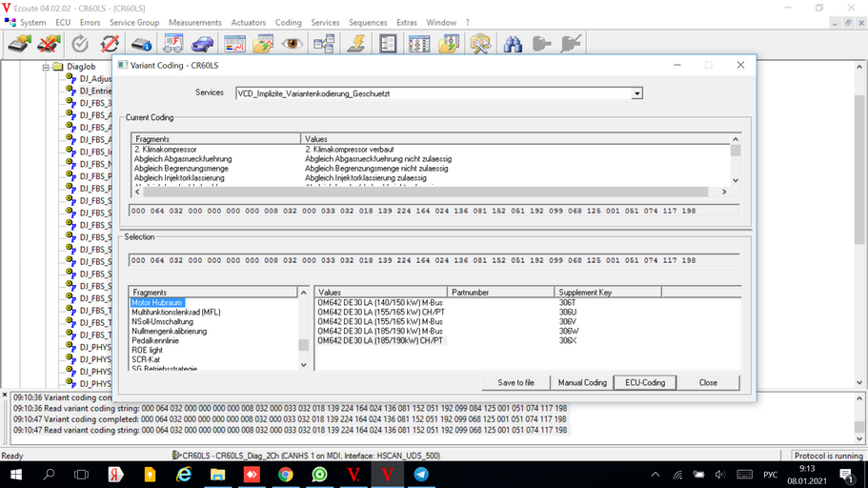This screenshot has height=488, width=868.
Task: Select the SCR-Kat fragment
Action: (146, 359)
